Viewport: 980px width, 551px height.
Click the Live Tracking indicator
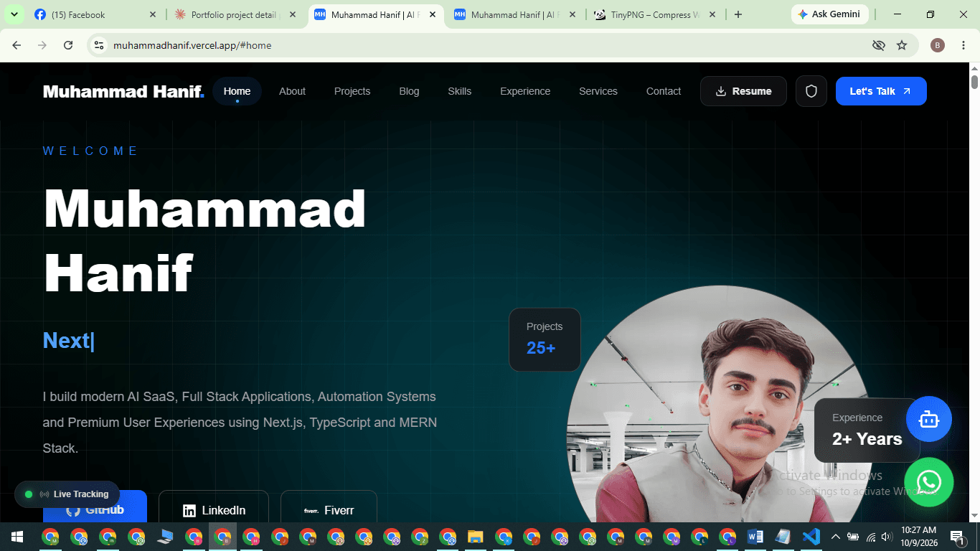tap(67, 494)
